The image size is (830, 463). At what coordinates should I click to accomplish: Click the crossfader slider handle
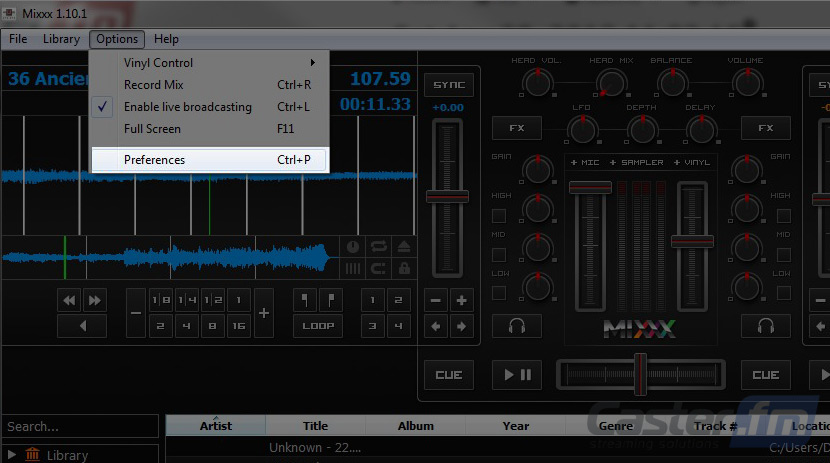coord(640,375)
